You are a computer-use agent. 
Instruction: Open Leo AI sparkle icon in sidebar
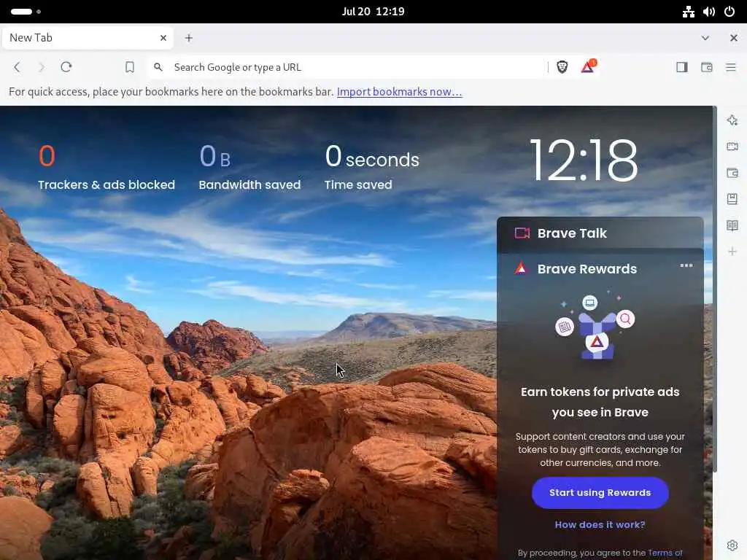click(732, 120)
